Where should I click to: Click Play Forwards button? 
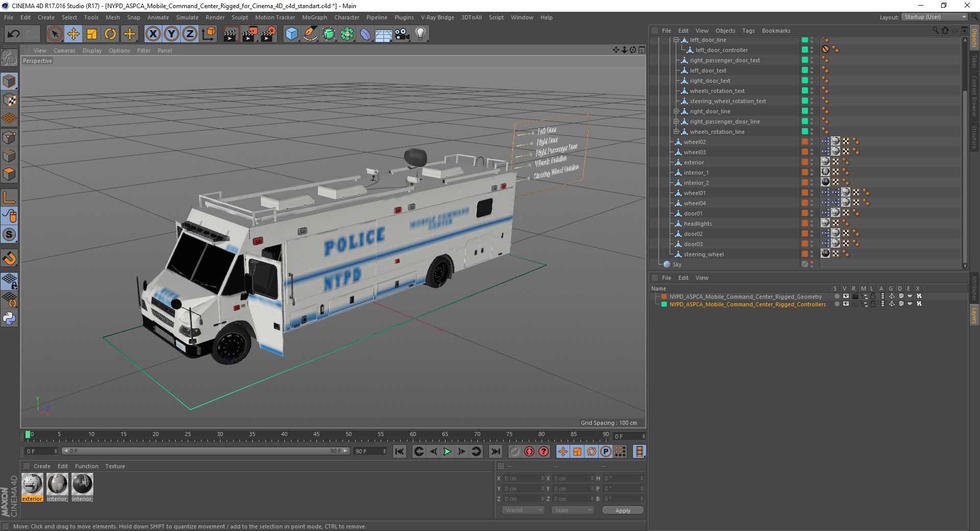click(447, 451)
